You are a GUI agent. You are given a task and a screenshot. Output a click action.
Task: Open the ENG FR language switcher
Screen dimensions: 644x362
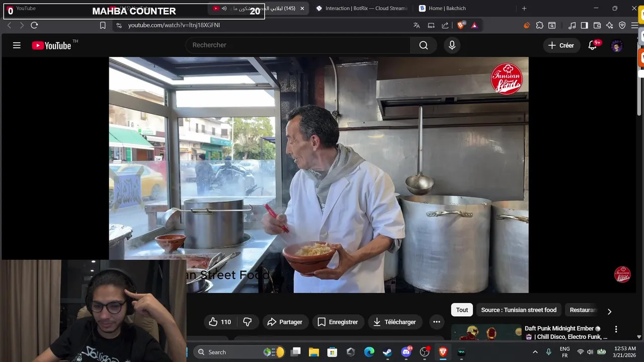(x=565, y=352)
